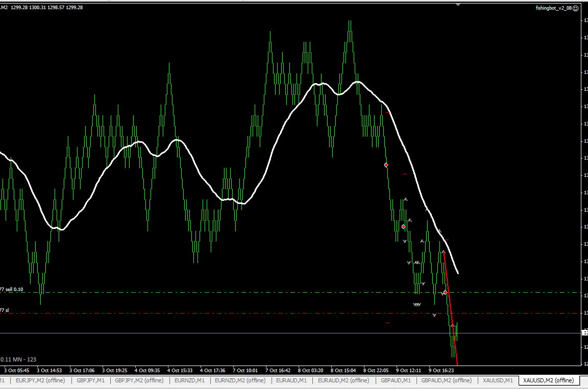The width and height of the screenshot is (588, 389).
Task: Click the '3 Oct 17:06' time label
Action: coord(82,370)
